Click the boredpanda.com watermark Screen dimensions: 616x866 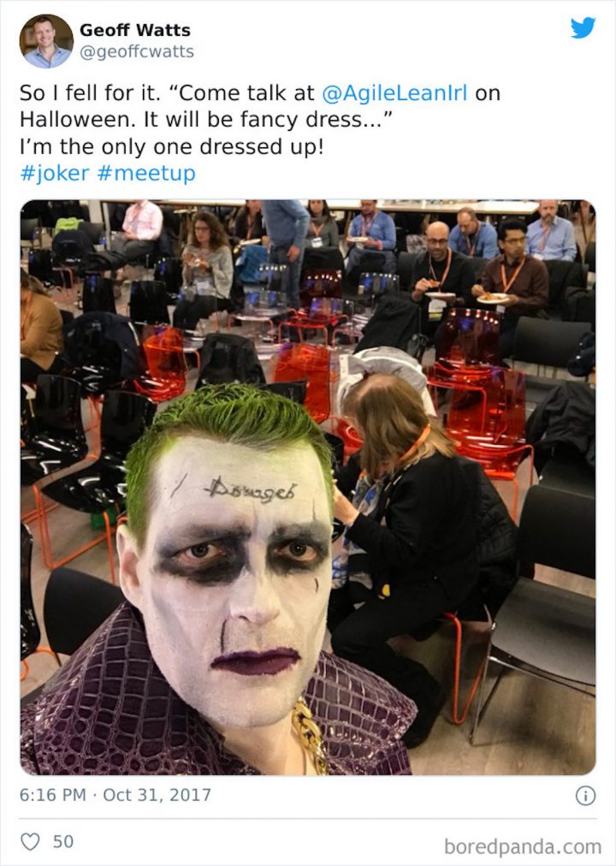pos(523,846)
